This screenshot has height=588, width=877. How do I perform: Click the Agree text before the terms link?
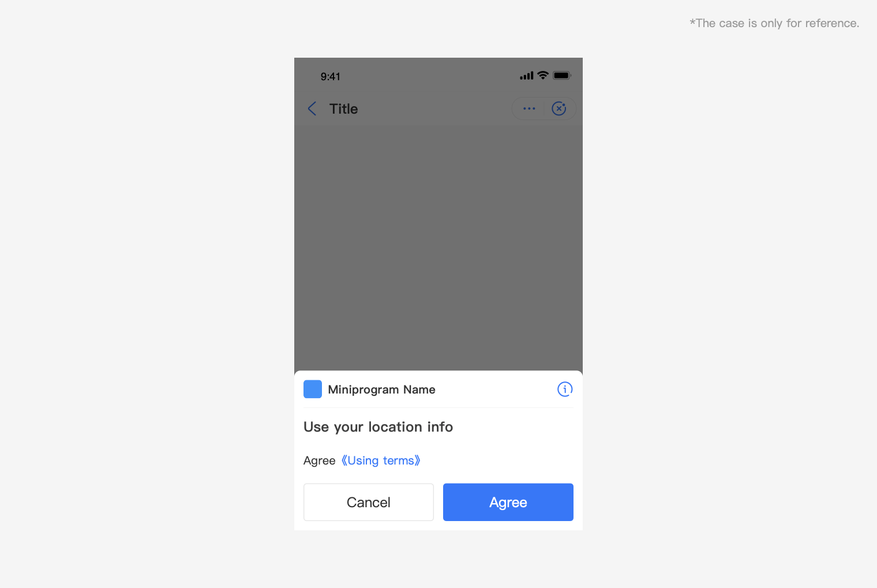320,460
